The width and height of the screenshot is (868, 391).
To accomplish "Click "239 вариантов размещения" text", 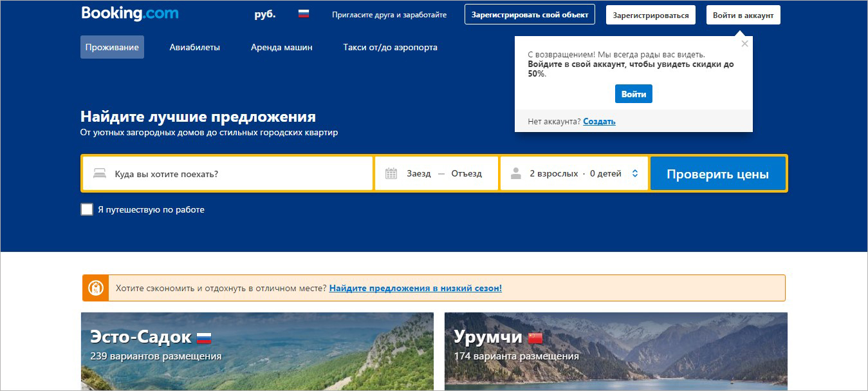I will point(156,356).
